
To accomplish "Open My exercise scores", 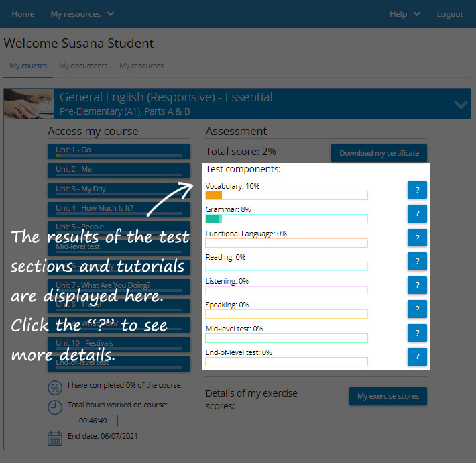I will pyautogui.click(x=388, y=396).
